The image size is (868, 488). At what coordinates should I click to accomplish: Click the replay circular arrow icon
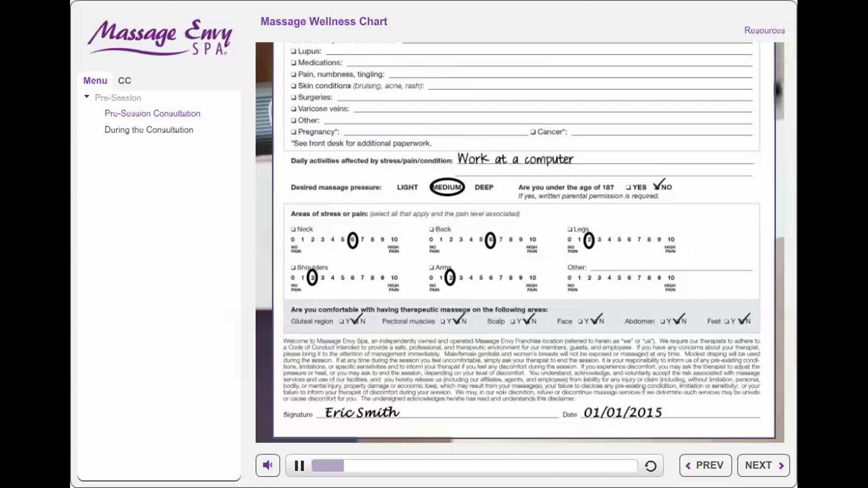(651, 466)
